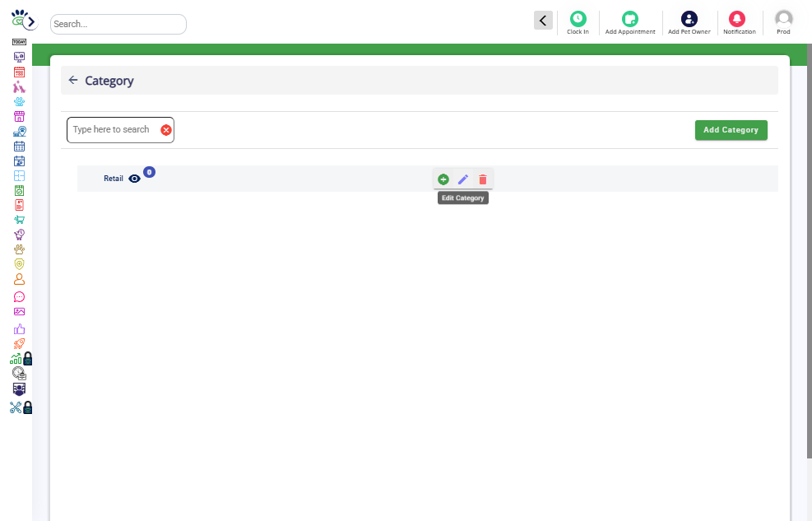Screen dimensions: 812x521
Task: Open the light blue paw sidebar icon
Action: click(x=19, y=101)
